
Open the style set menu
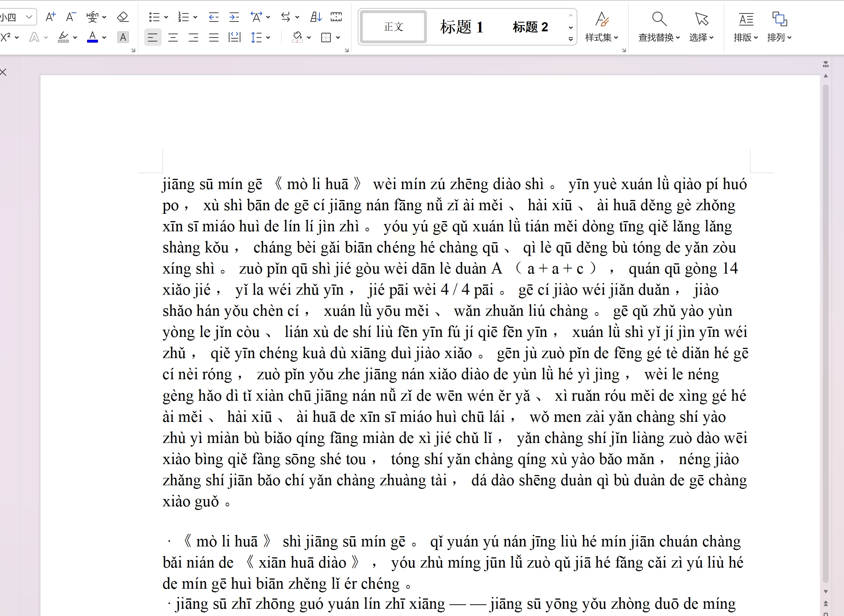602,27
